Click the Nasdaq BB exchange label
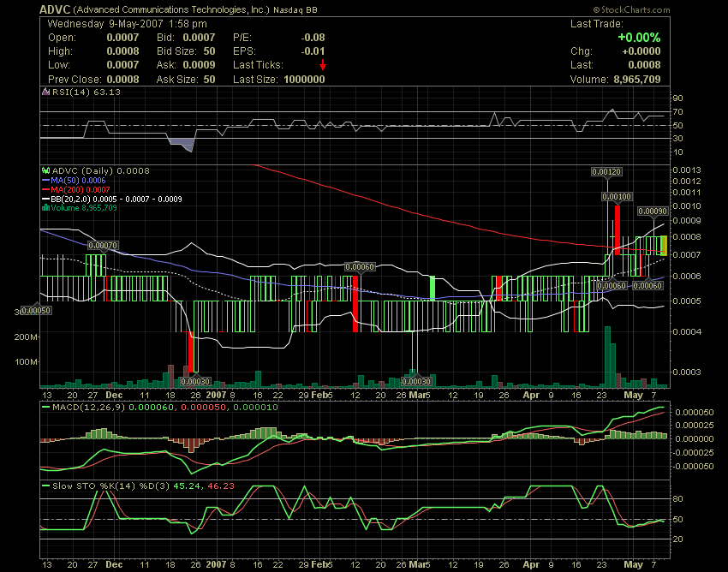Screen dimensions: 728x572 [295, 9]
